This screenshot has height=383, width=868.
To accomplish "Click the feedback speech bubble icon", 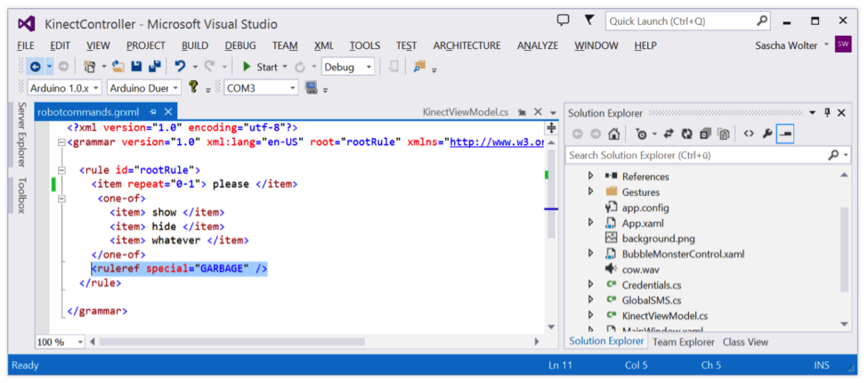I will (x=563, y=20).
